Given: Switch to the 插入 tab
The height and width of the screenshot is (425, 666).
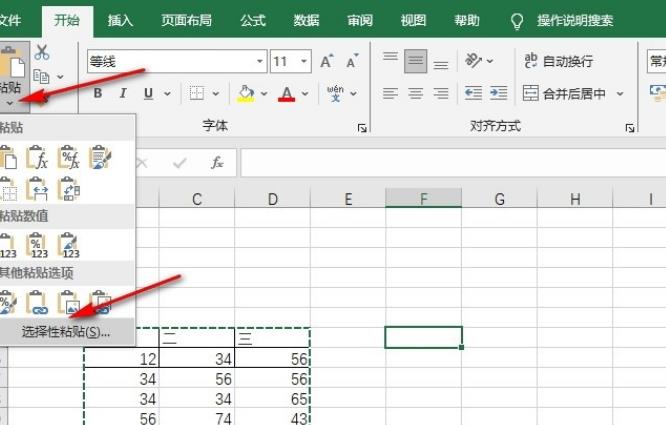Looking at the screenshot, I should (121, 20).
